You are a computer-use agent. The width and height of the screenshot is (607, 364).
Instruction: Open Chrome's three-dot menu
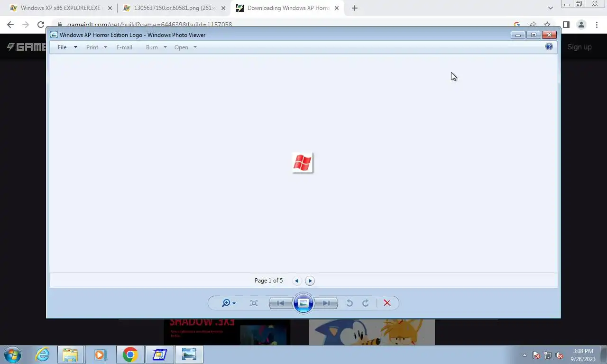[x=597, y=25]
